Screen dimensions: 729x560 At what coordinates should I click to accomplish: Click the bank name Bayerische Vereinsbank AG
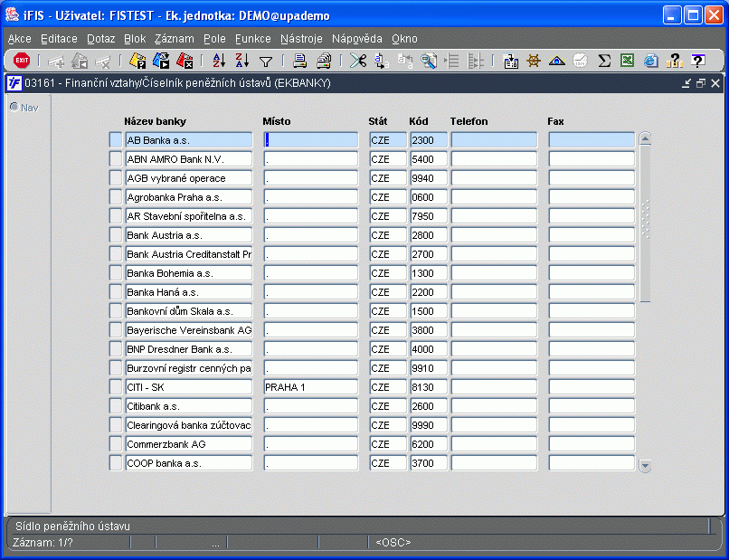(189, 330)
